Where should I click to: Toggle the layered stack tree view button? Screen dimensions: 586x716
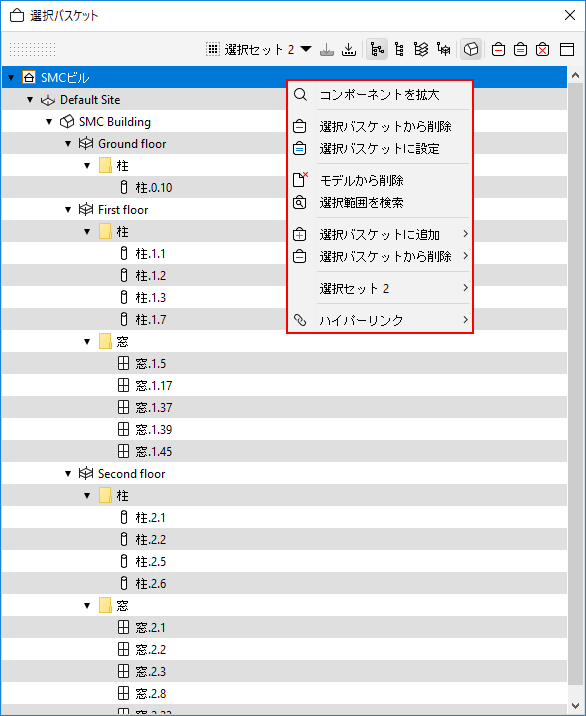[421, 49]
